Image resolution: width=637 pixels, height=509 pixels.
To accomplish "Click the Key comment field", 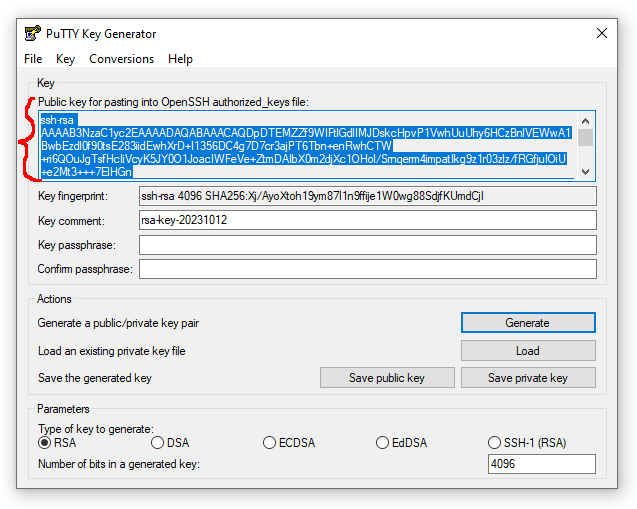I will click(x=367, y=220).
